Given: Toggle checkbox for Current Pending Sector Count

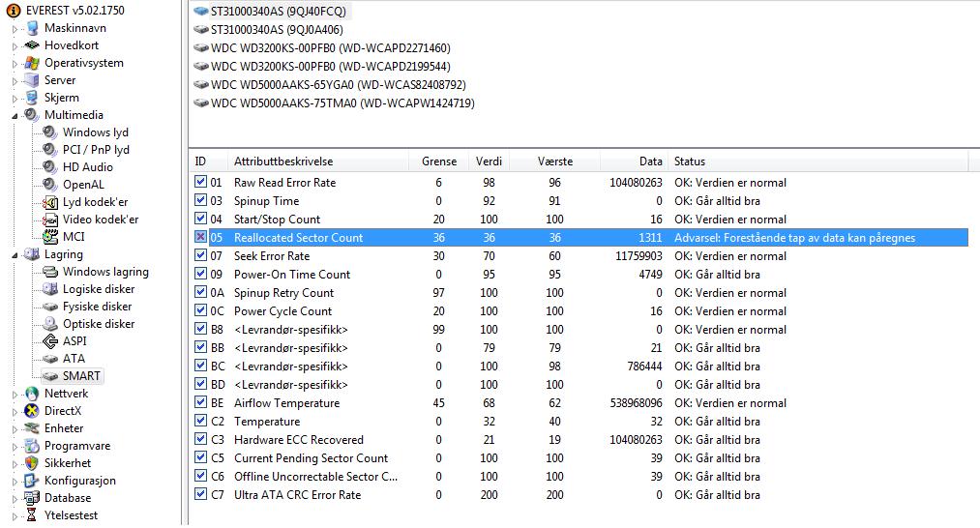Looking at the screenshot, I should click(x=200, y=457).
